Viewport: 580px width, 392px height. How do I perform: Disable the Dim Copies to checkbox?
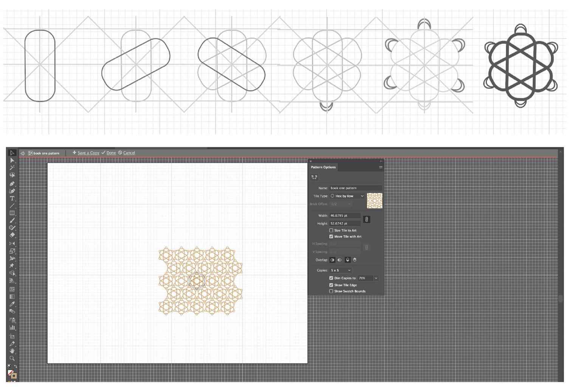coord(331,278)
